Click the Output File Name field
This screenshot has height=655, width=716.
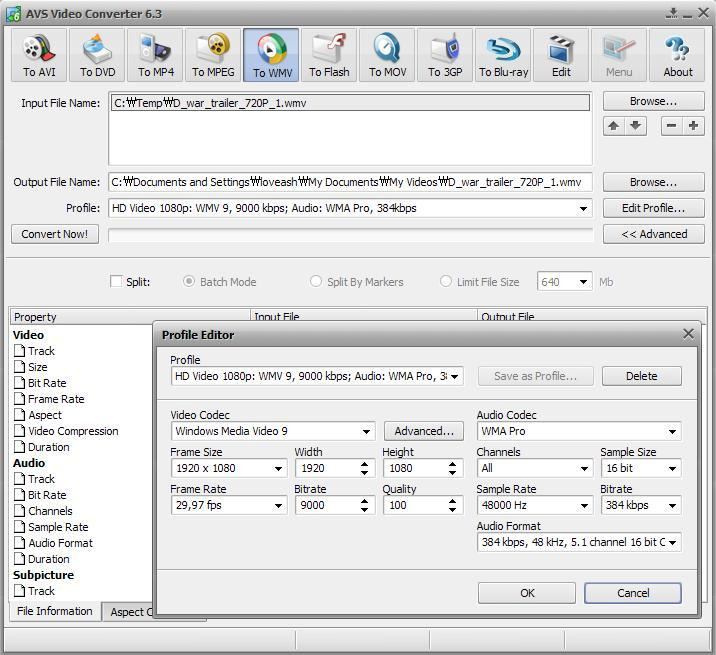point(350,182)
